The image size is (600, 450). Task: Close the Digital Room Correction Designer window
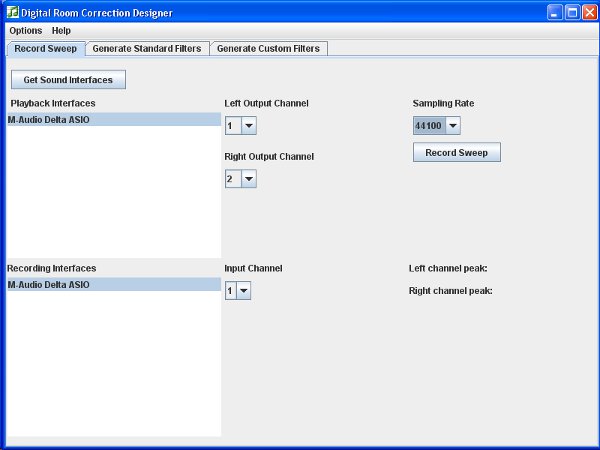(590, 13)
